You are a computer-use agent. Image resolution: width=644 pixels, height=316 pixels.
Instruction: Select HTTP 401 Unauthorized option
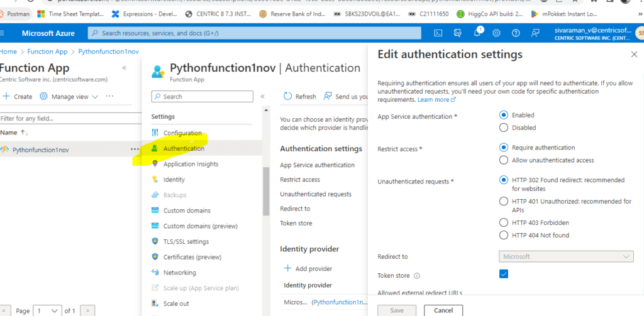tap(504, 201)
